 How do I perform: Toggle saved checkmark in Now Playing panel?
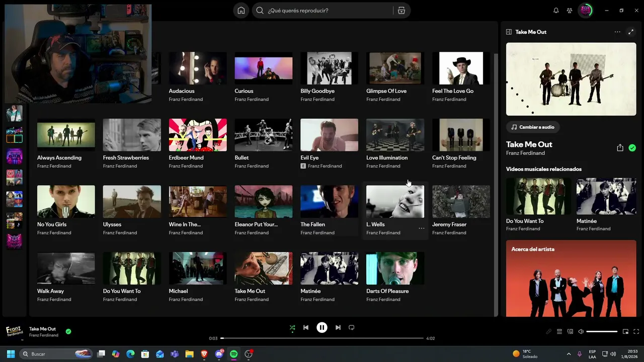(632, 148)
